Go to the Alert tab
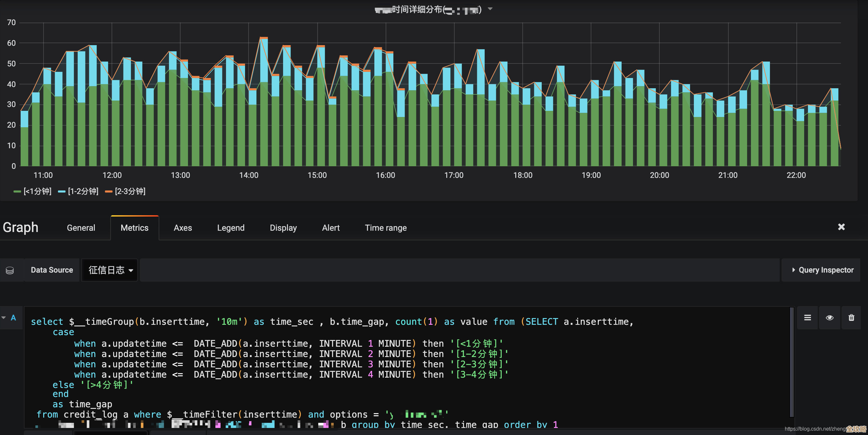The width and height of the screenshot is (868, 435). 330,228
